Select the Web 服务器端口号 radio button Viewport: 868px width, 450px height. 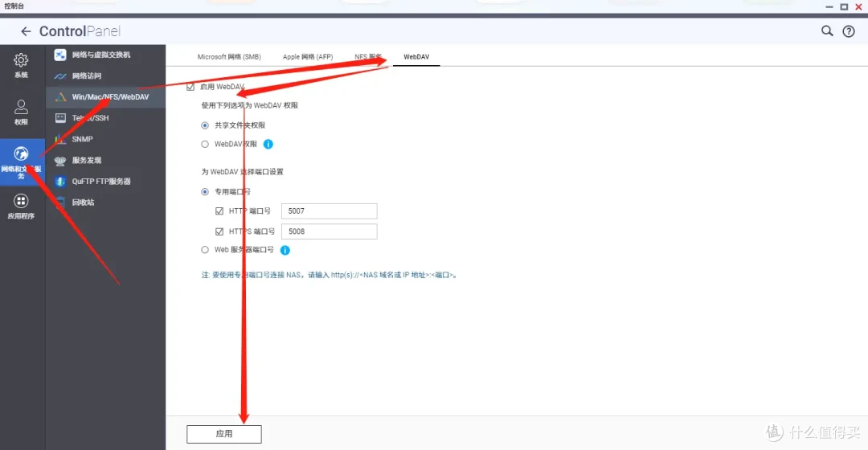(205, 250)
